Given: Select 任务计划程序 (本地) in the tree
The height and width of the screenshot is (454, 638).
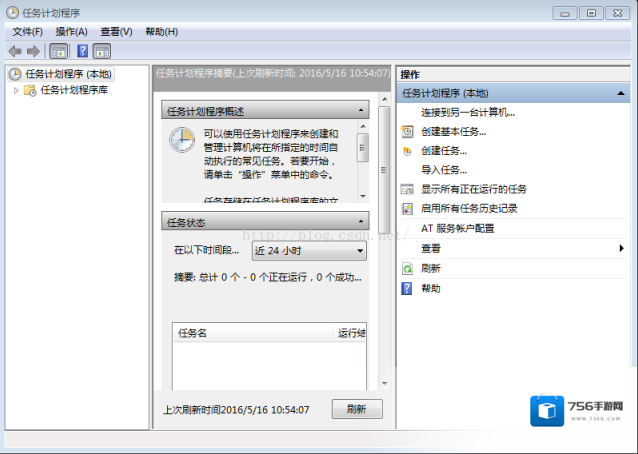Looking at the screenshot, I should pyautogui.click(x=68, y=74).
